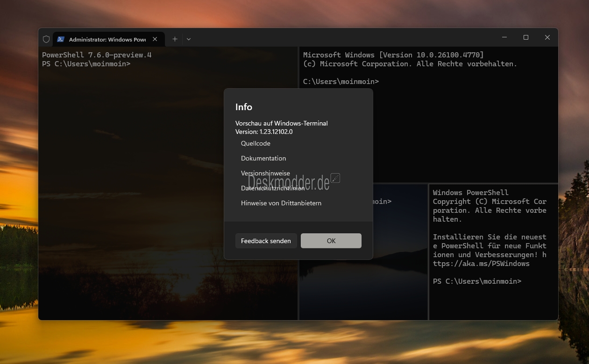This screenshot has width=589, height=364.
Task: Click the PowerShell icon in the tab
Action: pos(61,39)
